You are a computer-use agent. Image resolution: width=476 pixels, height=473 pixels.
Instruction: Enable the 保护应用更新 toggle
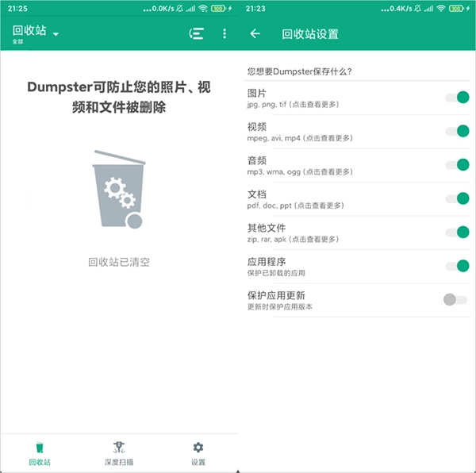click(x=455, y=299)
